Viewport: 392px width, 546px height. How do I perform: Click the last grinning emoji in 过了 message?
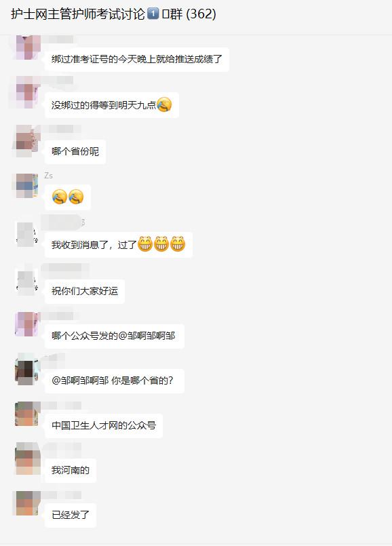178,243
